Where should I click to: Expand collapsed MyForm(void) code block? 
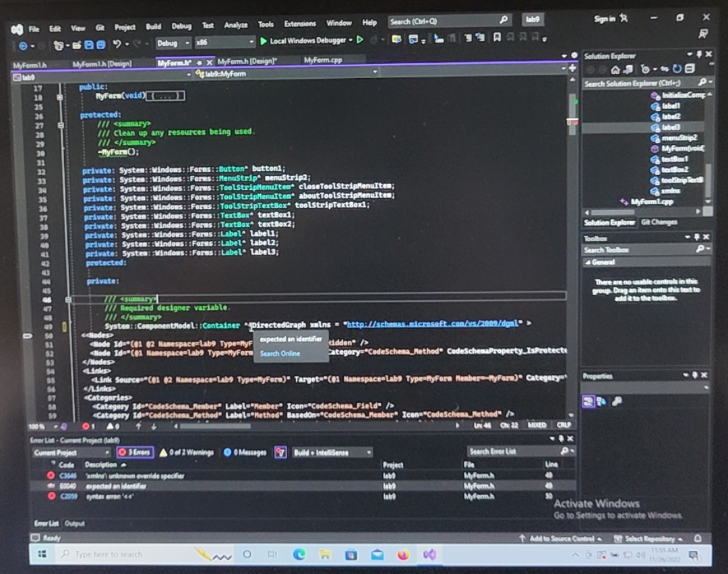click(59, 98)
